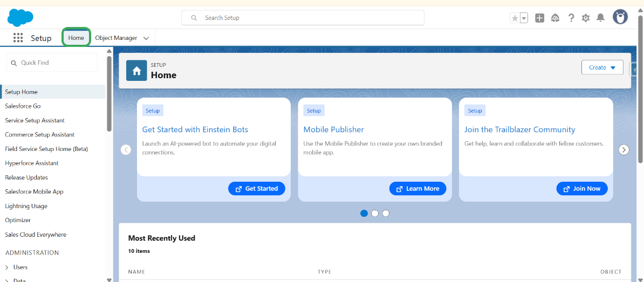Open Hyperforce Assistant
644x282 pixels.
32,163
